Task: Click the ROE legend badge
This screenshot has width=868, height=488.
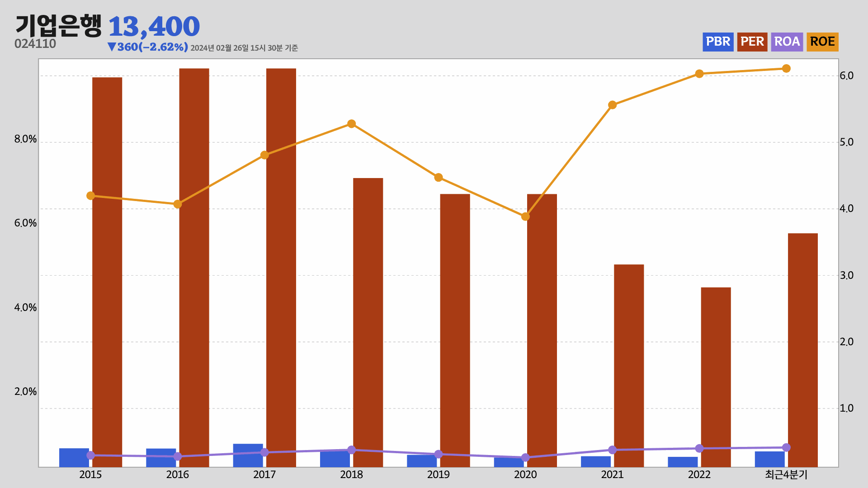Action: pyautogui.click(x=822, y=42)
